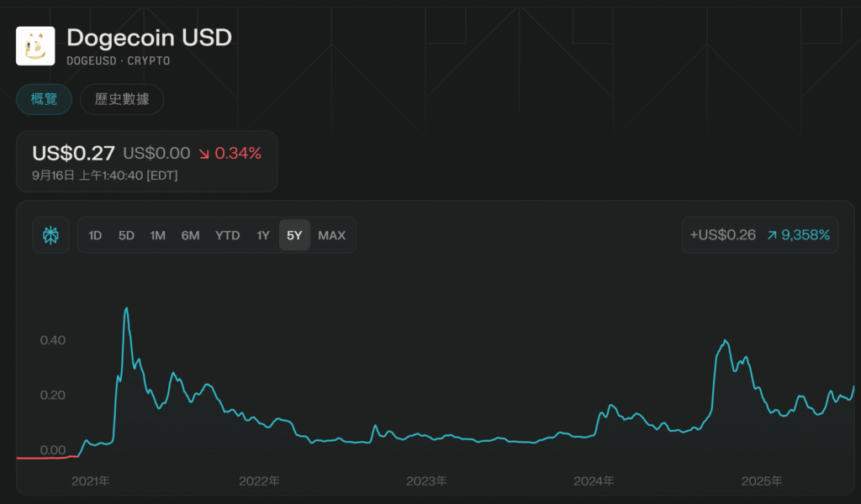This screenshot has height=504, width=861.
Task: Click the teal up arrow beside 9,358%
Action: click(771, 235)
